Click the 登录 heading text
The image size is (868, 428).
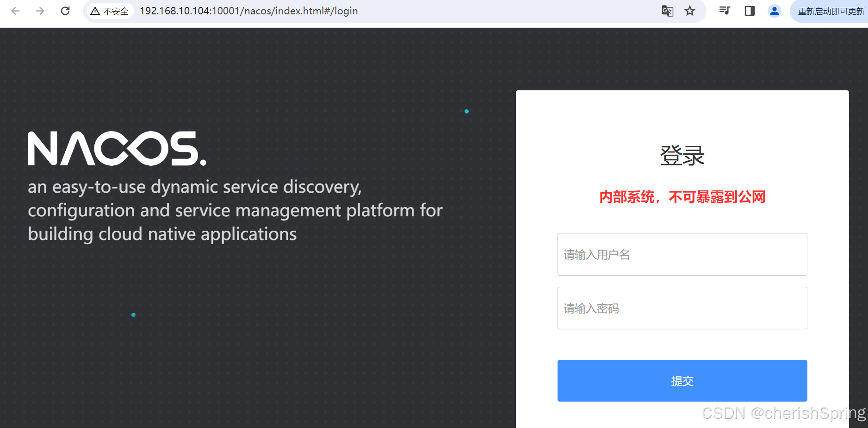point(682,156)
